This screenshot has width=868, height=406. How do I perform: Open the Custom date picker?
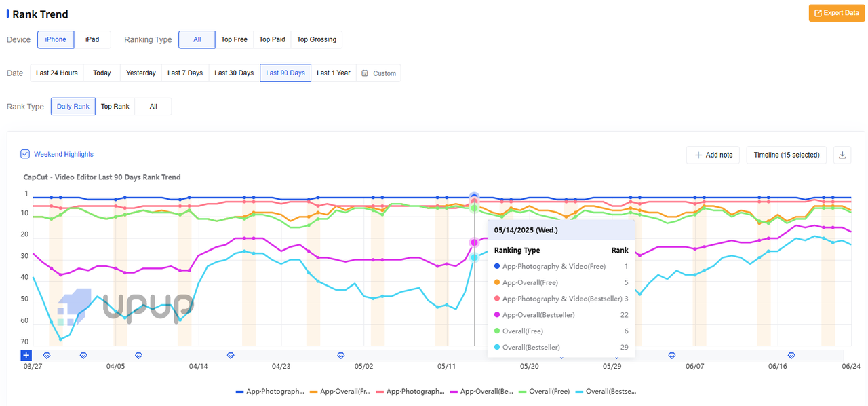click(x=378, y=73)
